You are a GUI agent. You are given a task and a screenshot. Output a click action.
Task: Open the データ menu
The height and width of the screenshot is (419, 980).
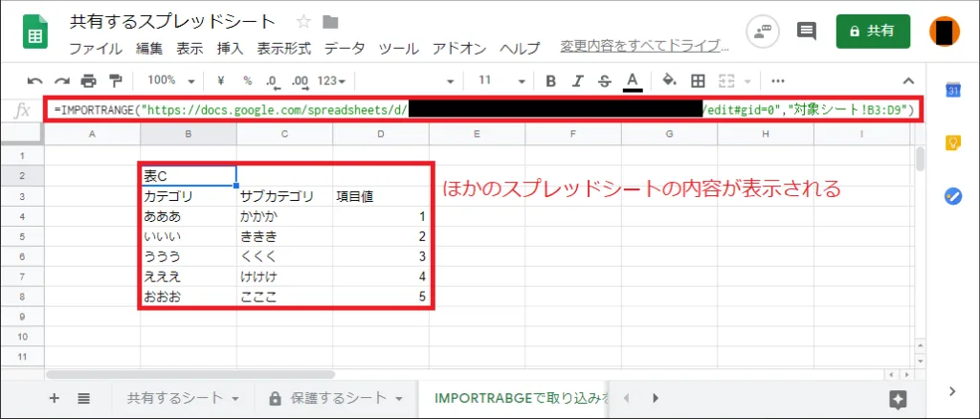(x=345, y=48)
